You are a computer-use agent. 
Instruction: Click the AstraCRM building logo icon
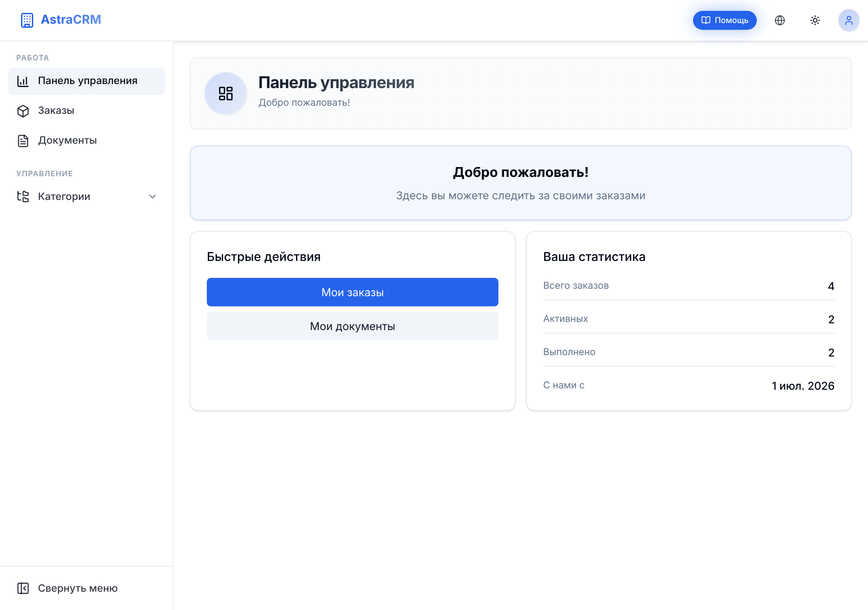(x=27, y=20)
